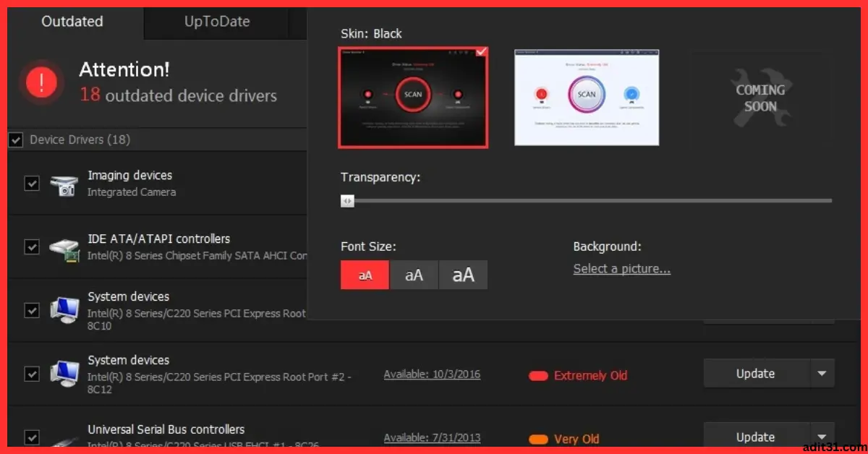Viewport: 868px width, 454px height.
Task: Toggle the Device Drivers (18) checkbox
Action: 16,140
